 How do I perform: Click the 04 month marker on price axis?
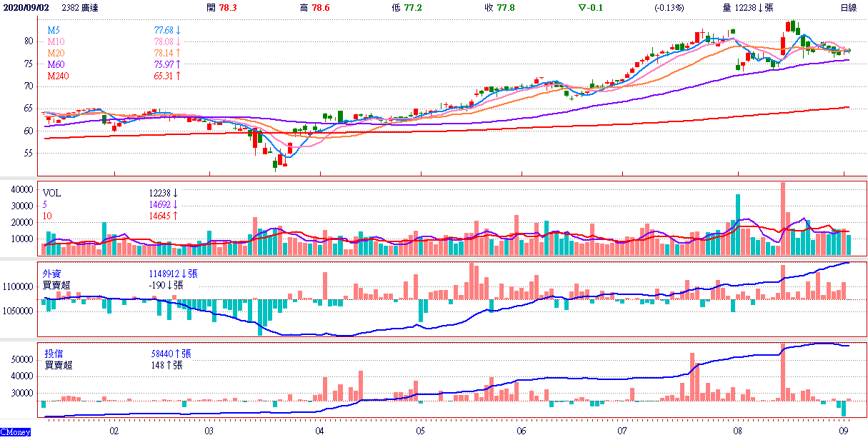click(319, 431)
